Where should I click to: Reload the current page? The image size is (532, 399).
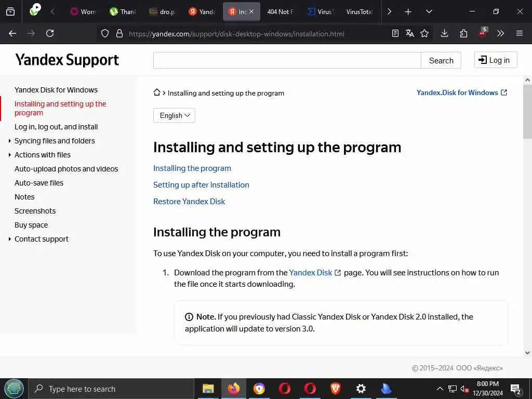click(x=50, y=33)
